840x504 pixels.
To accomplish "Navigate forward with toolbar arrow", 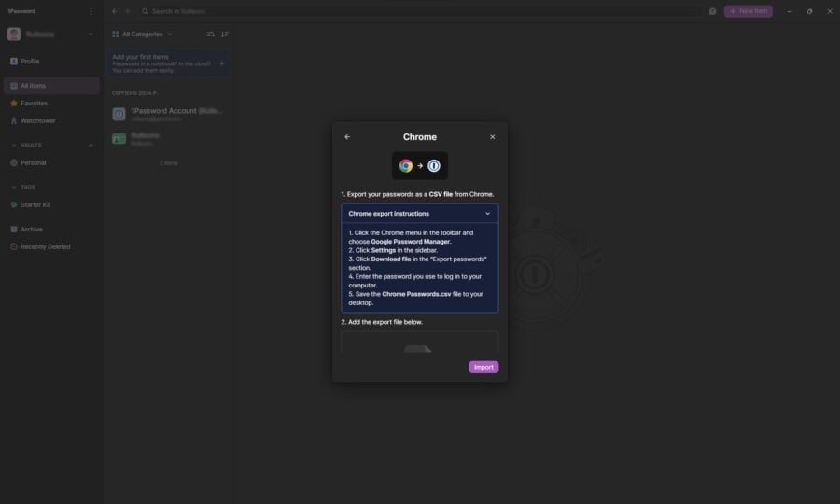I will pos(128,11).
